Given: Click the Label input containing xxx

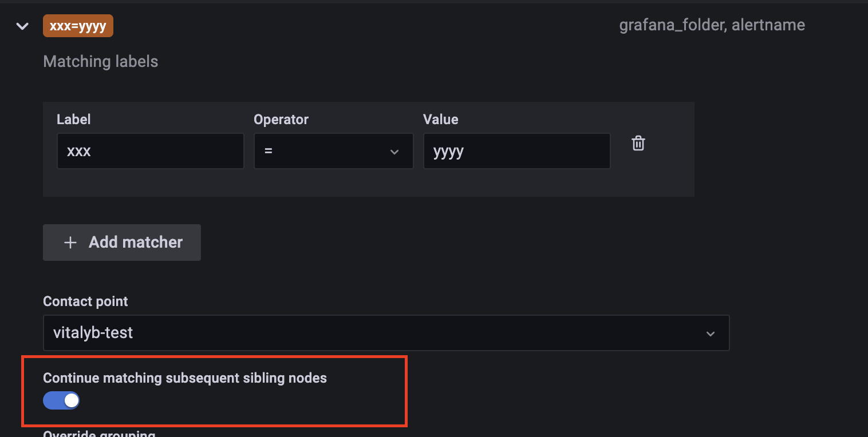Looking at the screenshot, I should tap(150, 151).
